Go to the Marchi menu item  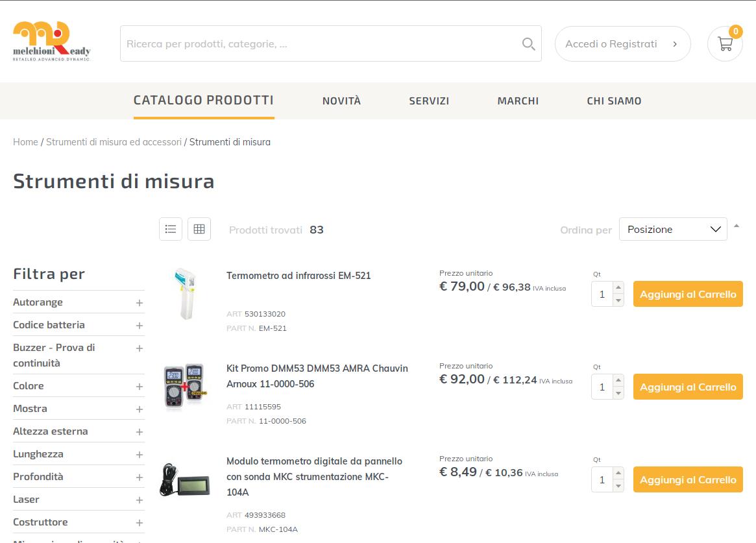click(518, 101)
